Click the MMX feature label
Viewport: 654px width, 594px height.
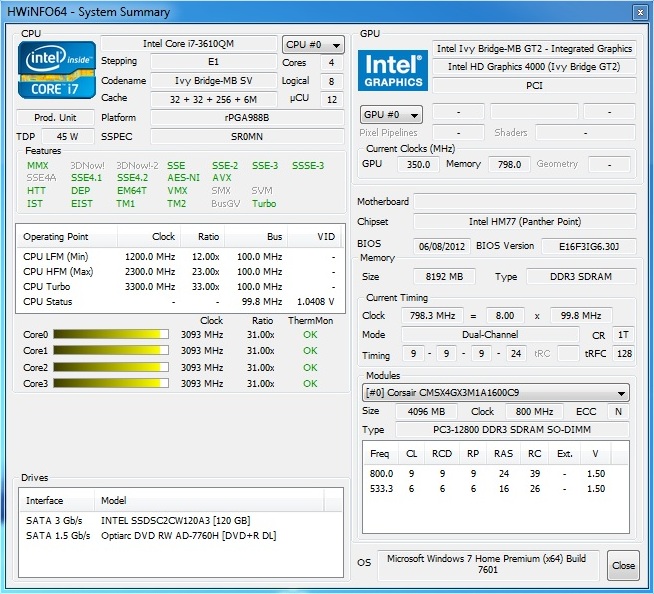tap(38, 166)
